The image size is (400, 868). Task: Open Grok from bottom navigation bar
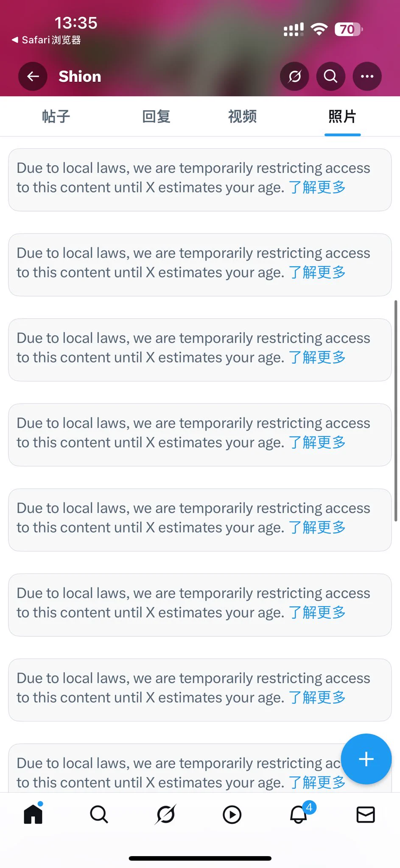pos(166,814)
